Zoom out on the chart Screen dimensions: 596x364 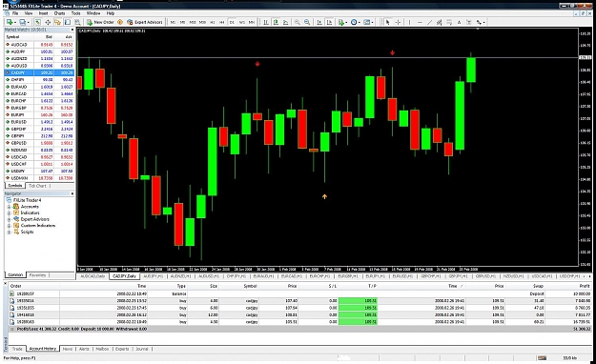tap(307, 22)
